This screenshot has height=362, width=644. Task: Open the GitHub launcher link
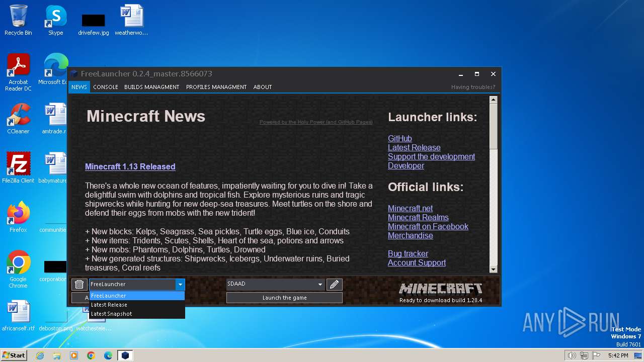[400, 138]
